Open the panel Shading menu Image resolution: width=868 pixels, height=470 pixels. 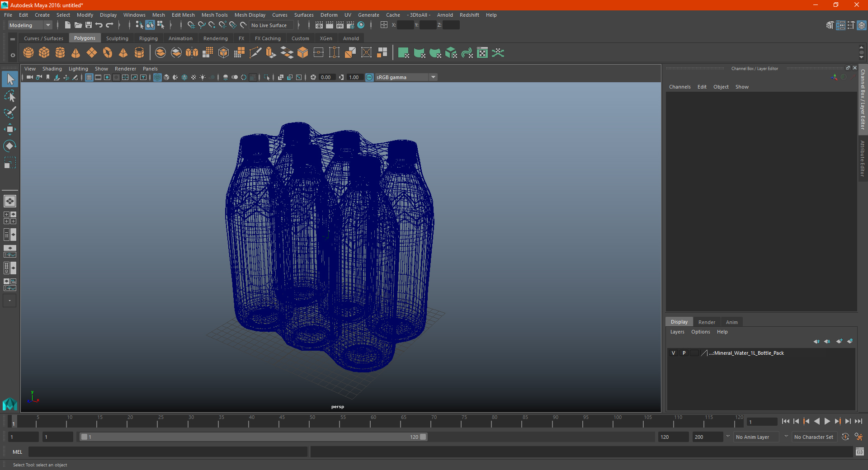52,69
